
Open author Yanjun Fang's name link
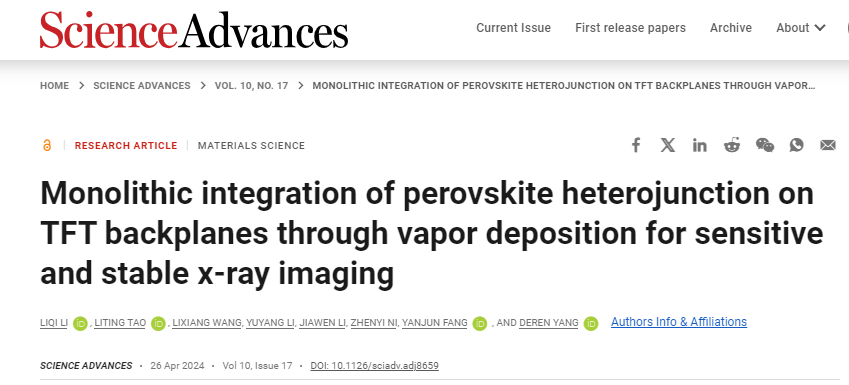pos(435,323)
